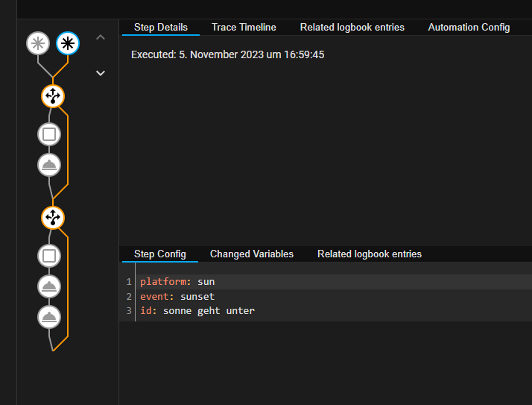Select the action node below the first condition
532x405 pixels.
(x=49, y=165)
